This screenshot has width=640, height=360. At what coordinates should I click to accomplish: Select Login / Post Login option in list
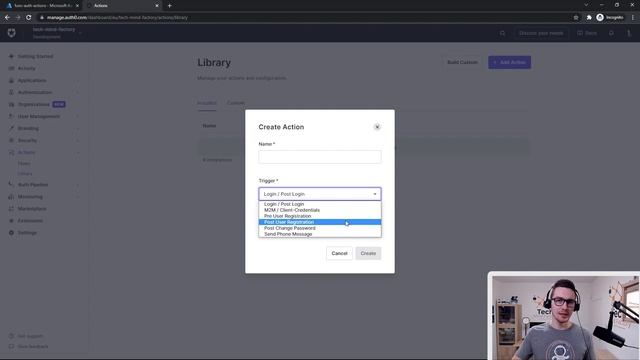coord(320,204)
